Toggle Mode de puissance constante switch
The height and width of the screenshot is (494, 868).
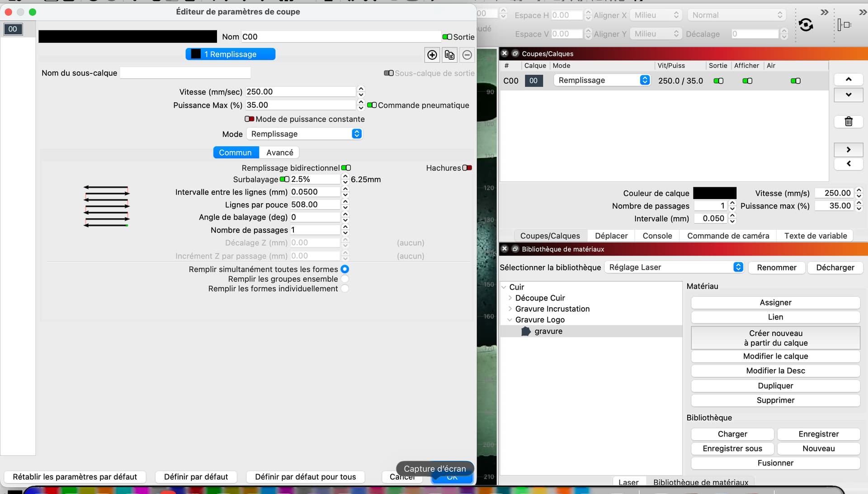click(249, 119)
